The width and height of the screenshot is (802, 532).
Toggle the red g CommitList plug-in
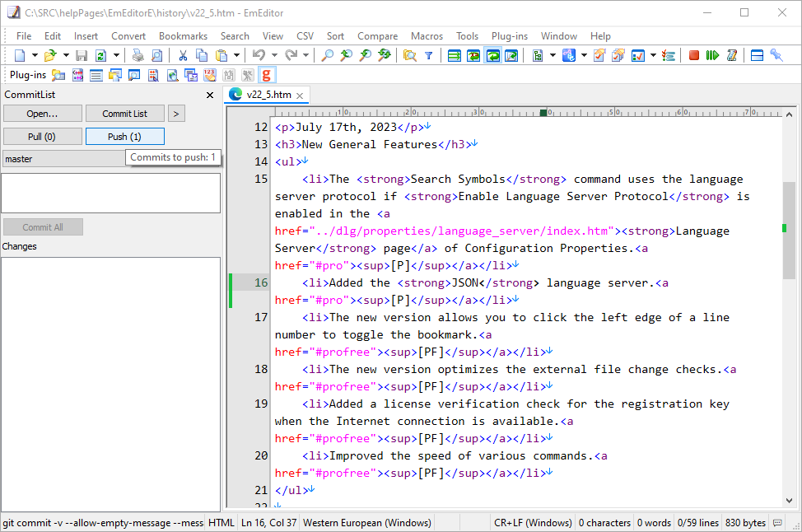point(267,75)
